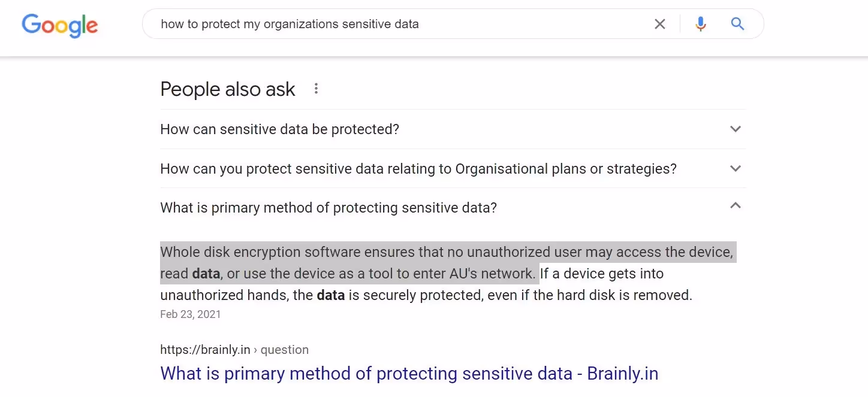Click the 'question' breadcrumb segment

285,349
